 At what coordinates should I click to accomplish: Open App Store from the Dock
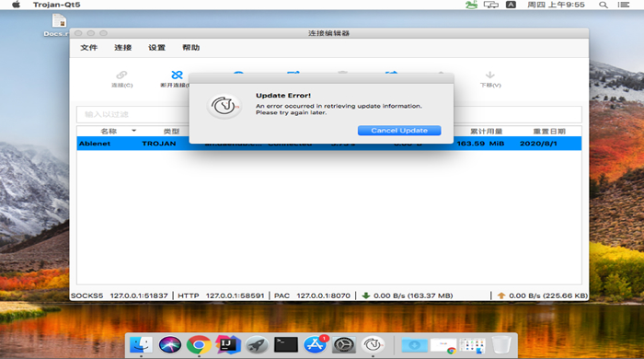[x=315, y=344]
